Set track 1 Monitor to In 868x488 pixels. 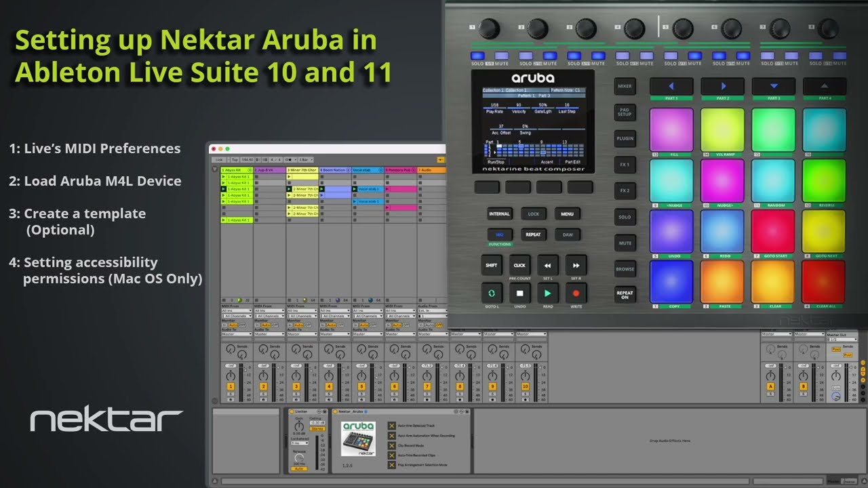224,325
